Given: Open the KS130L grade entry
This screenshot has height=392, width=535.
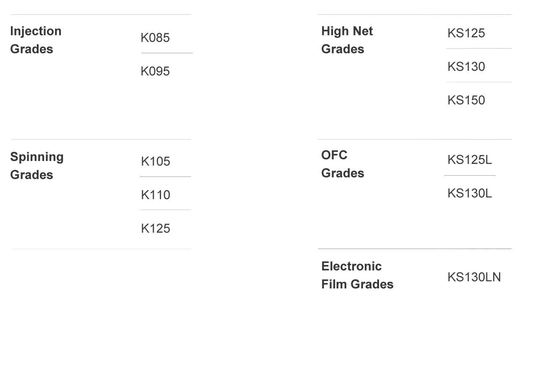Looking at the screenshot, I should click(x=470, y=193).
